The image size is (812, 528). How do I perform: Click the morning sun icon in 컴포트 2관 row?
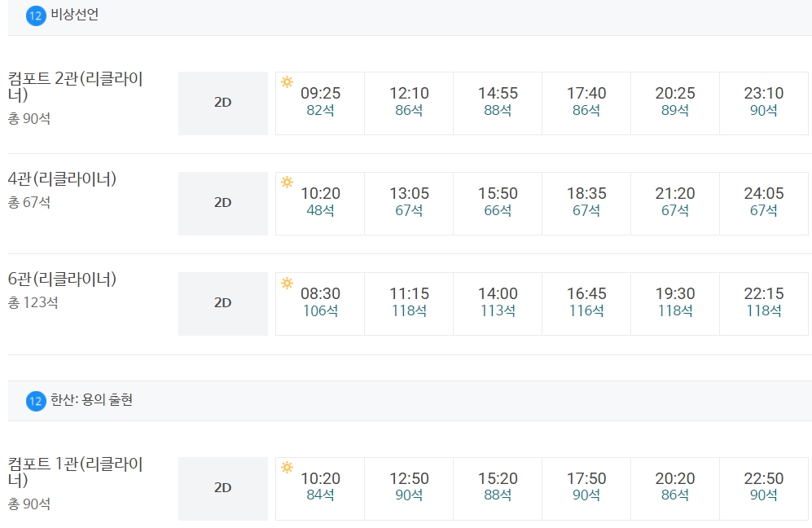[287, 81]
